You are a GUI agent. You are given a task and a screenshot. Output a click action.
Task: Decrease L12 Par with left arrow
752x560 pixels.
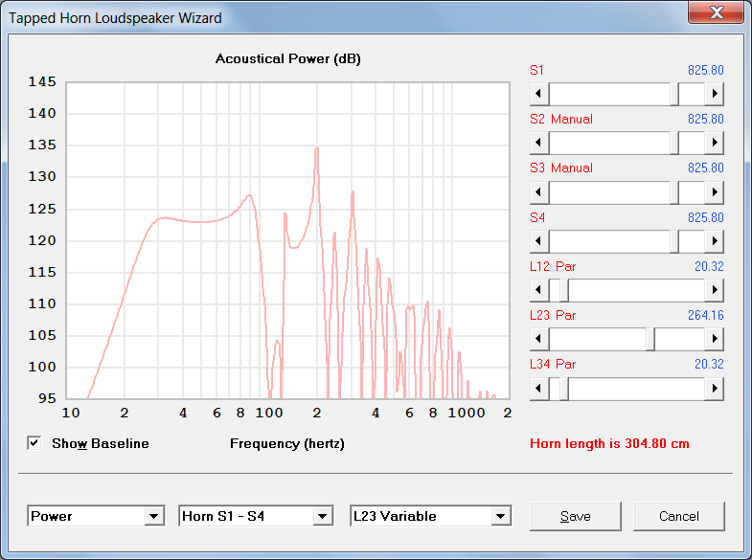pyautogui.click(x=539, y=290)
